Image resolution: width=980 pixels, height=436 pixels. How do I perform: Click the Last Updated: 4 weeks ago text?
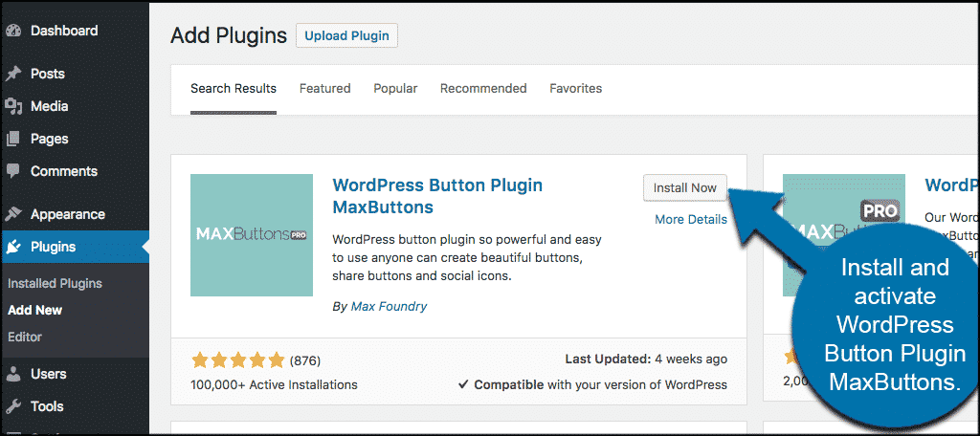[646, 360]
